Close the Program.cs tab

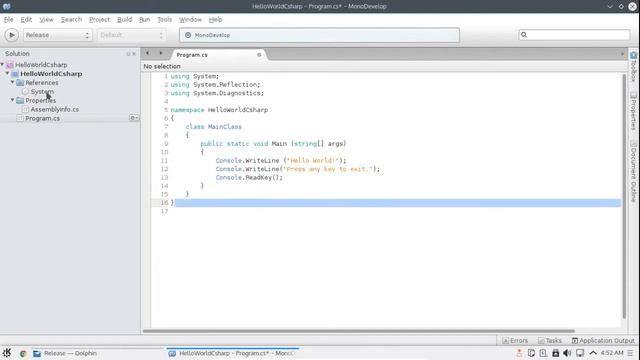tap(259, 55)
